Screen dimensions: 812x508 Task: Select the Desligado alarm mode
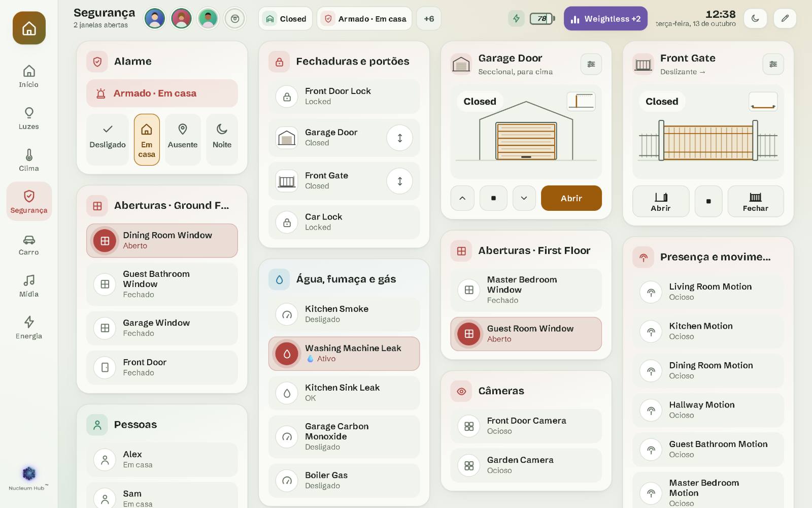(108, 140)
